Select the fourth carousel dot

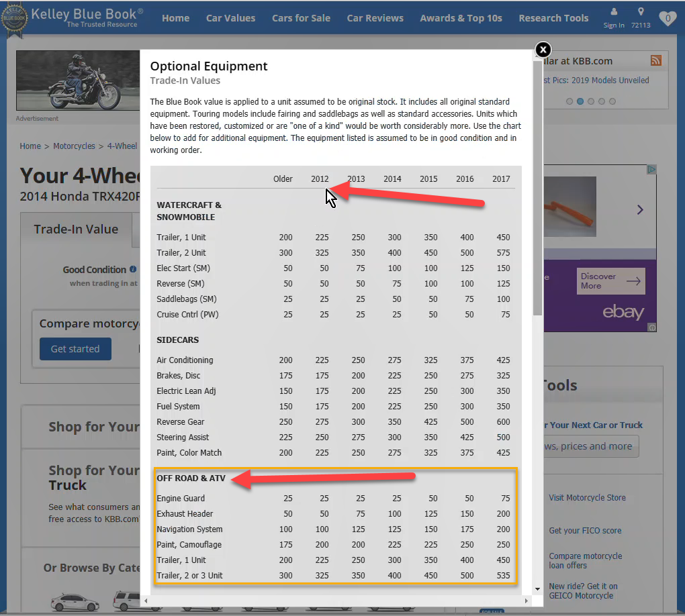click(x=602, y=101)
